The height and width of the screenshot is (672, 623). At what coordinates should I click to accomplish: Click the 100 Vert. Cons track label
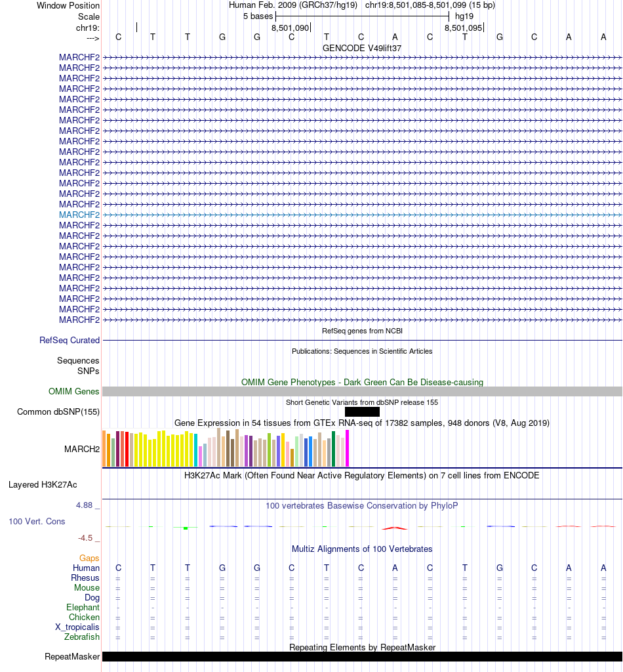(x=37, y=522)
